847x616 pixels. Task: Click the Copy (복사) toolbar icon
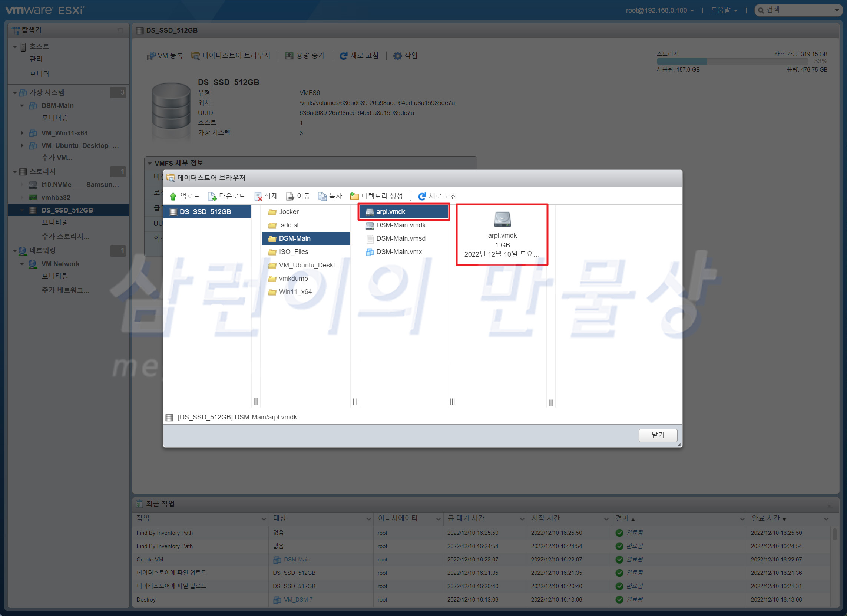(322, 196)
